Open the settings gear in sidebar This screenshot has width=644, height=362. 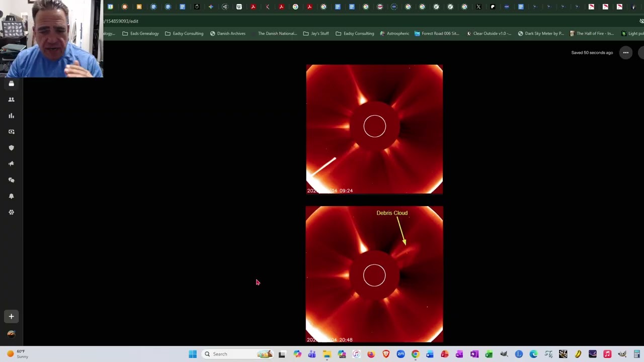pyautogui.click(x=11, y=212)
